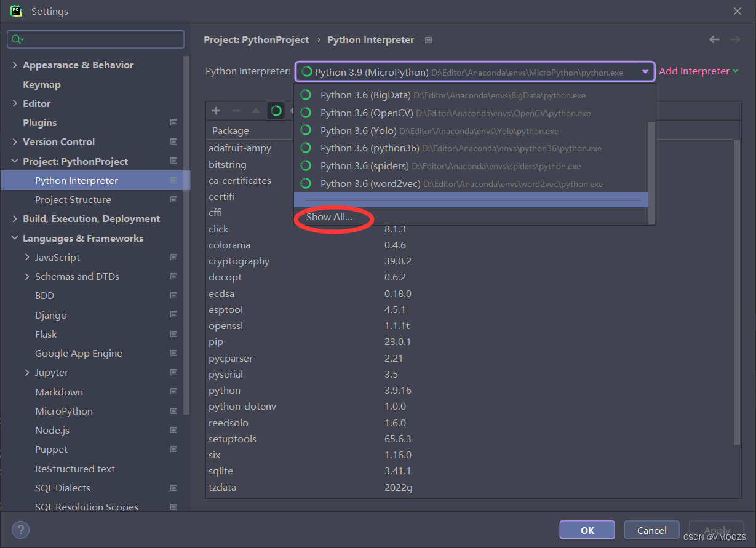Click the Package column header
This screenshot has width=756, height=548.
231,131
